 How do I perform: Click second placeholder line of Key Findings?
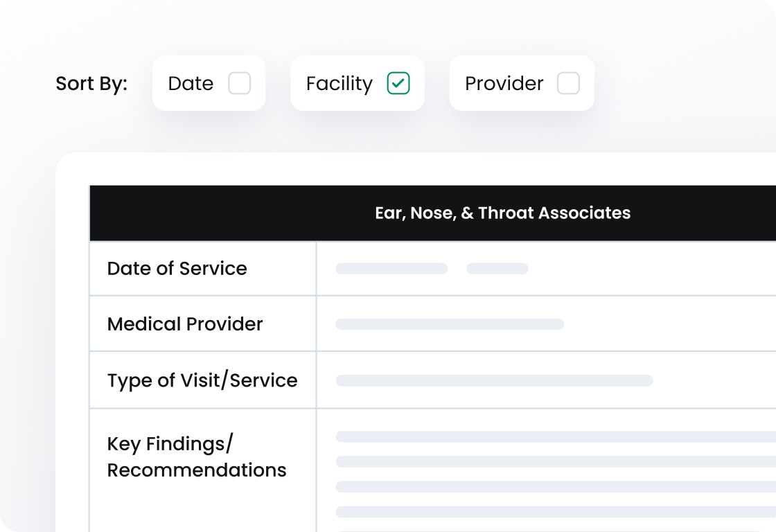pyautogui.click(x=556, y=461)
